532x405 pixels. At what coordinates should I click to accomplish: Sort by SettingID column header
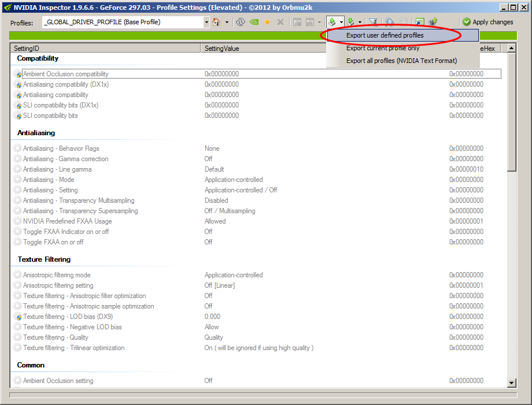tap(105, 49)
